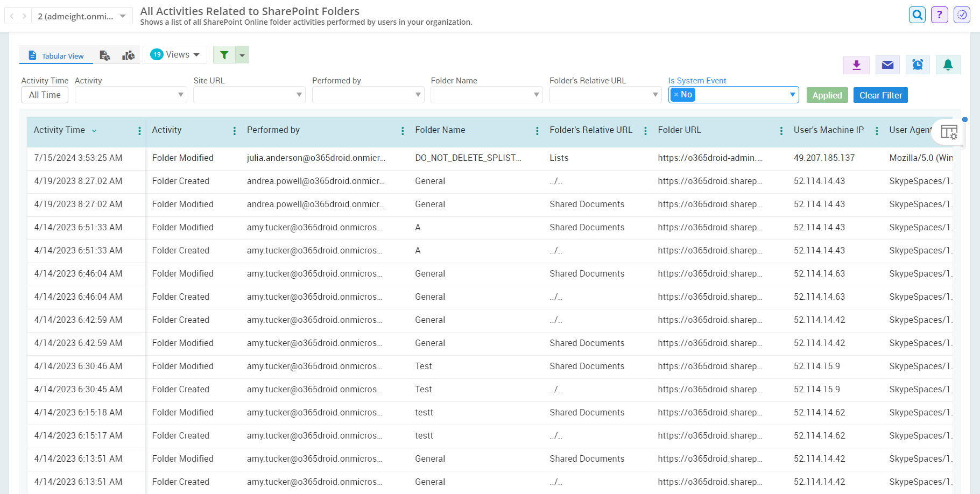The image size is (980, 494).
Task: Click the export/download report icon
Action: click(x=856, y=65)
